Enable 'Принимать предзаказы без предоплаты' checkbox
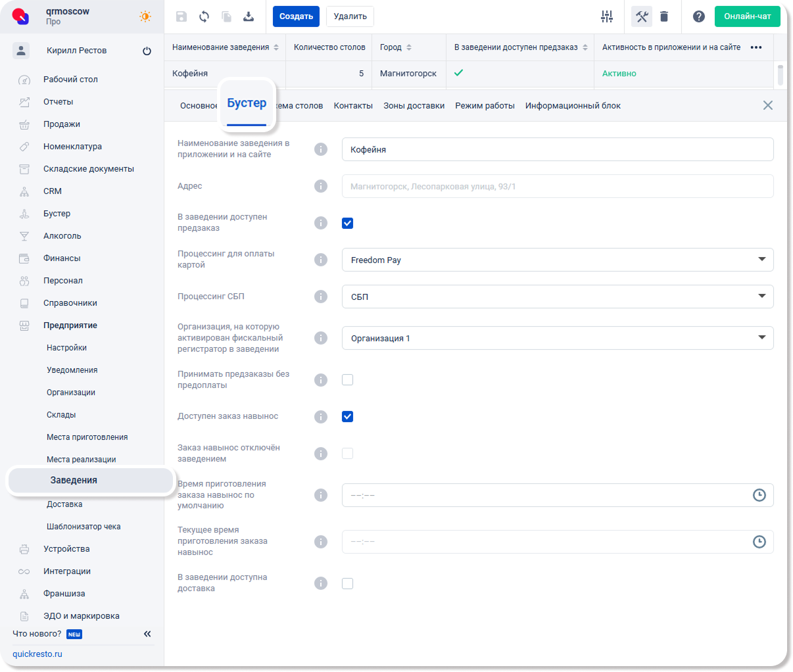Viewport: 793px width, 672px height. [x=348, y=379]
